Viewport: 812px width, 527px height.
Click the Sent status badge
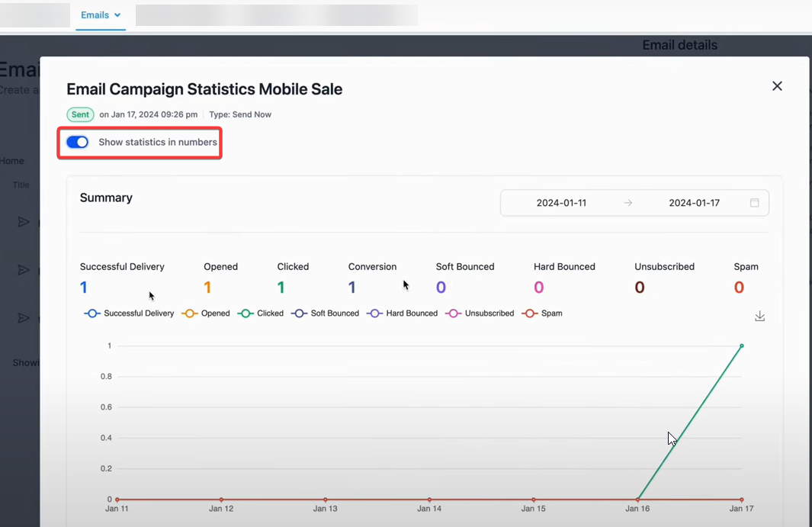[x=80, y=114]
